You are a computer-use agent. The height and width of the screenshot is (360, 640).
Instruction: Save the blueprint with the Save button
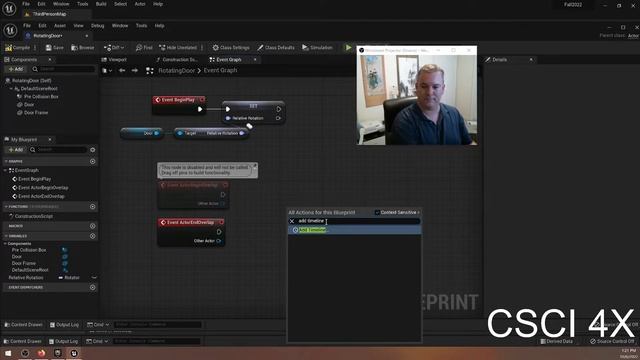[x=55, y=48]
